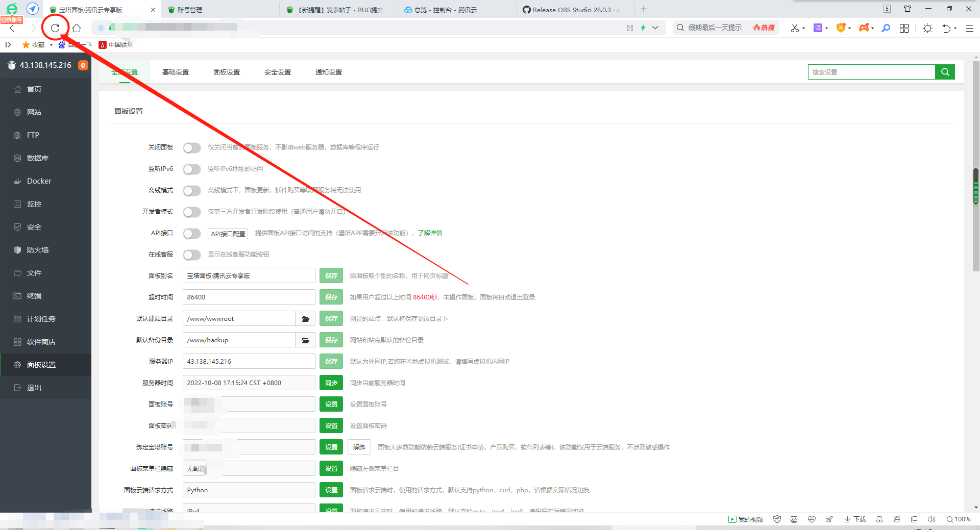Screen dimensions: 980x530
Task: Switch to the 面板设置 tab
Action: pos(227,72)
